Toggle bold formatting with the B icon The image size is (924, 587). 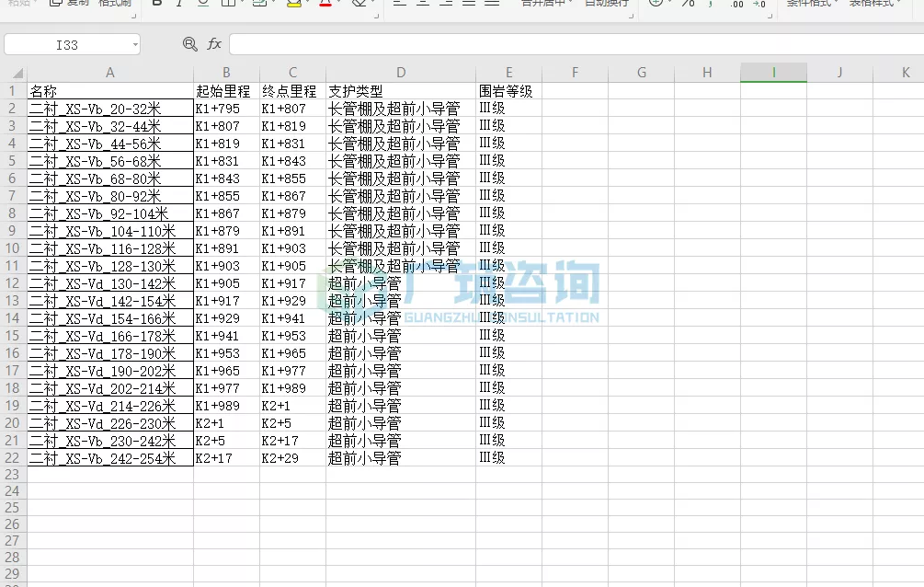pyautogui.click(x=156, y=3)
